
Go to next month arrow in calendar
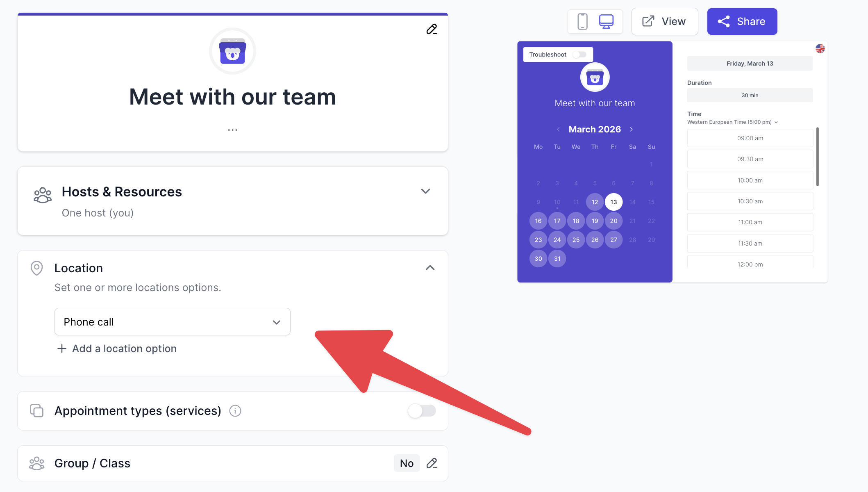coord(632,129)
